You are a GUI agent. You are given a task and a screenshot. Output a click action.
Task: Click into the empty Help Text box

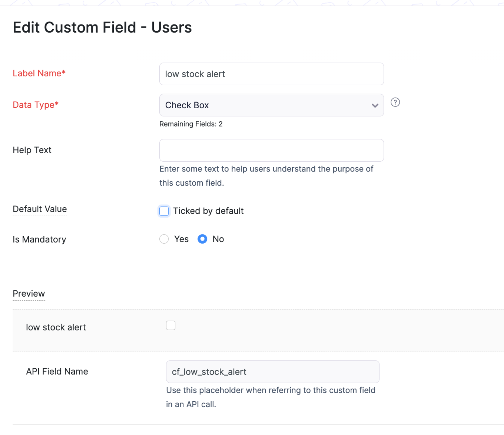point(271,150)
